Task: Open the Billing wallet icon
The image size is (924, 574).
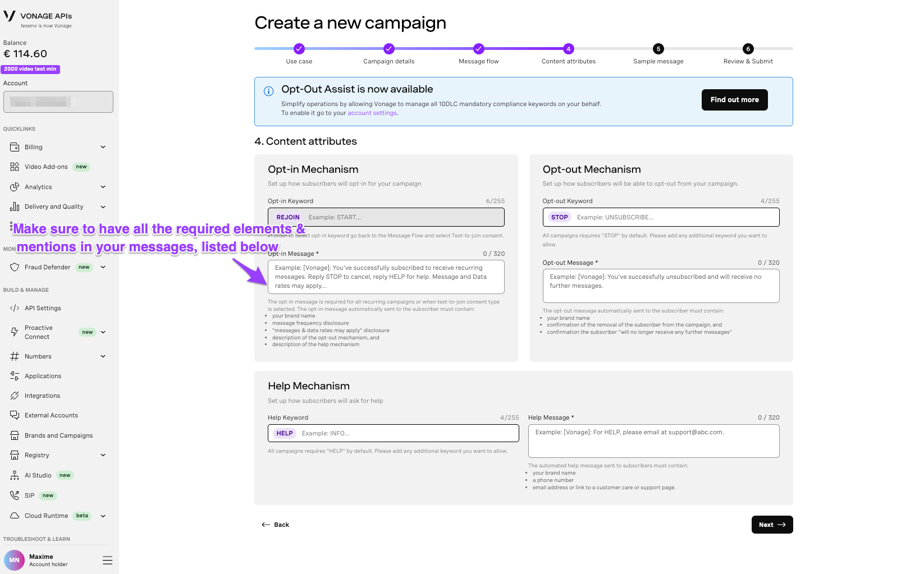Action: coord(15,147)
